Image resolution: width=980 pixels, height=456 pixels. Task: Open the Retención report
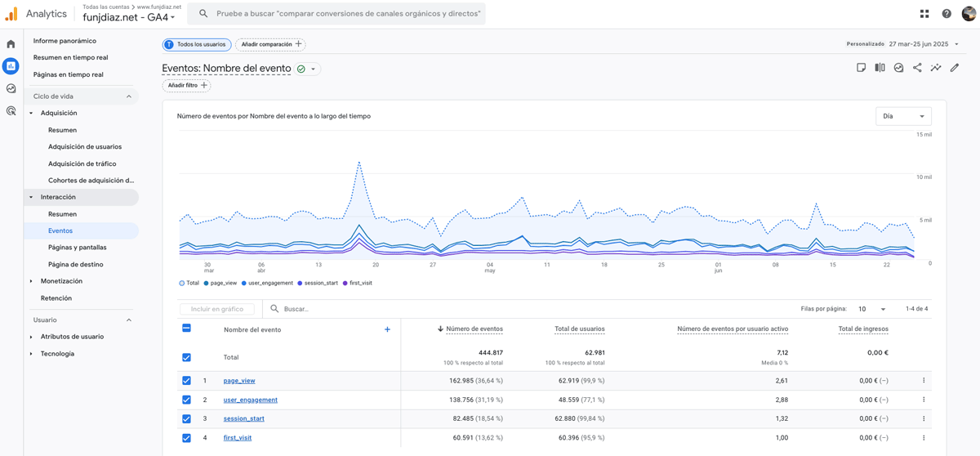(x=56, y=298)
